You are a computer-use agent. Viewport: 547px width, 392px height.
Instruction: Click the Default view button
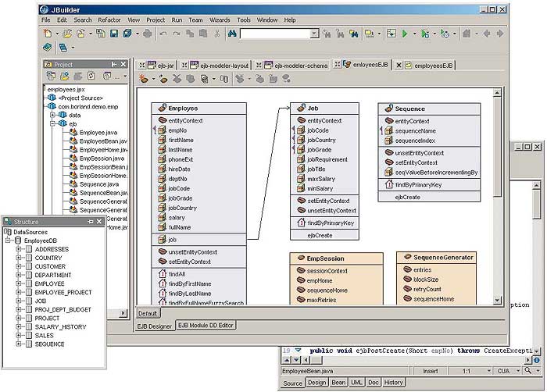(x=148, y=313)
